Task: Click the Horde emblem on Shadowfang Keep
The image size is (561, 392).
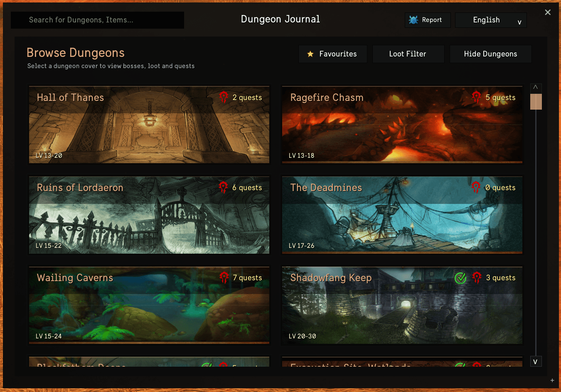Action: [x=477, y=278]
